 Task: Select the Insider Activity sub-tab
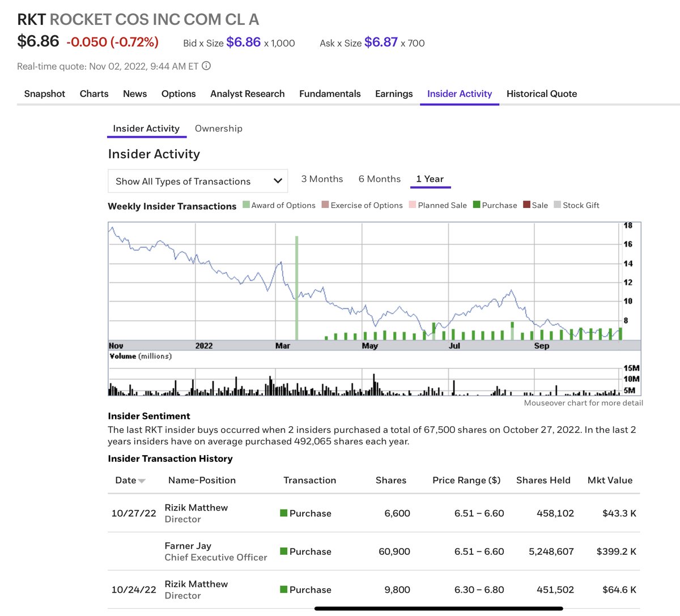pyautogui.click(x=146, y=129)
